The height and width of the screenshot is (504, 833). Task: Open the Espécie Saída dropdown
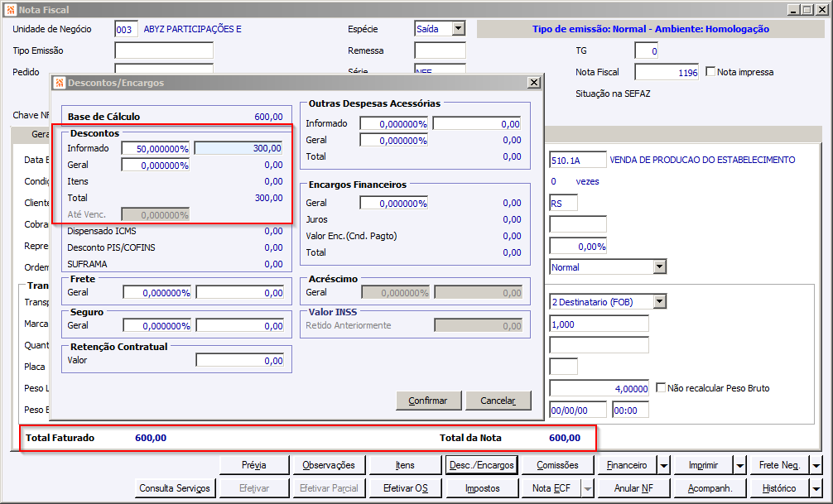[458, 29]
